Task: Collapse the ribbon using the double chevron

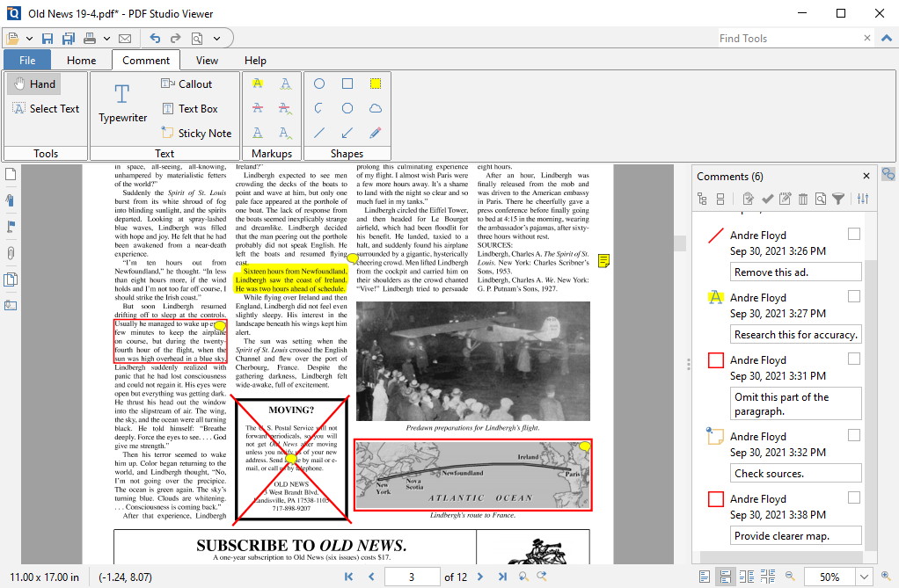Action: (887, 38)
